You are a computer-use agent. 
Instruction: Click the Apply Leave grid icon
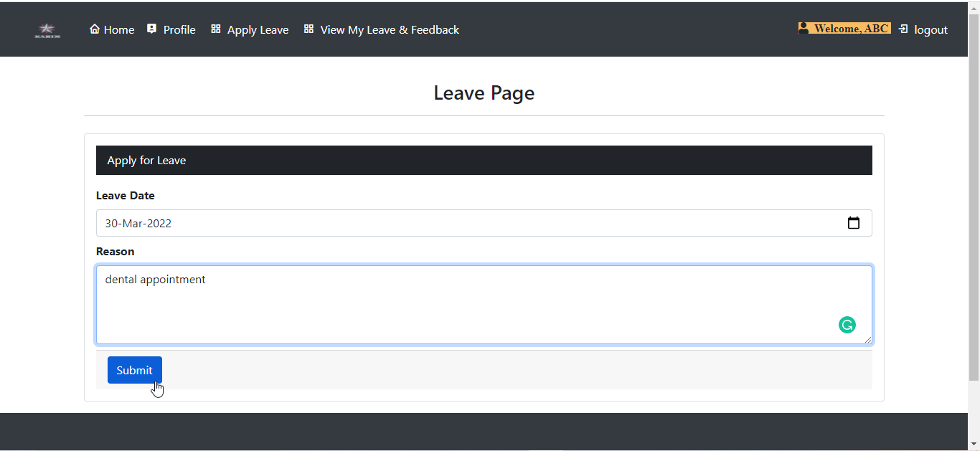[216, 29]
